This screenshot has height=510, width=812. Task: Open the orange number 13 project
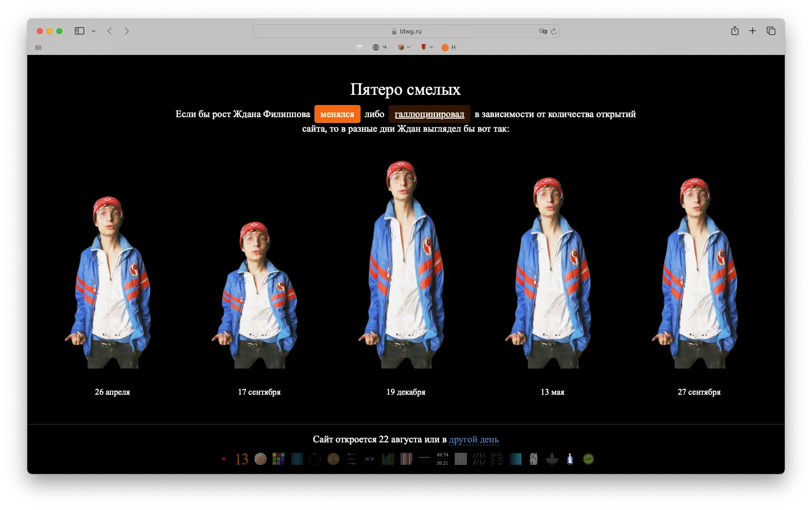tap(242, 459)
